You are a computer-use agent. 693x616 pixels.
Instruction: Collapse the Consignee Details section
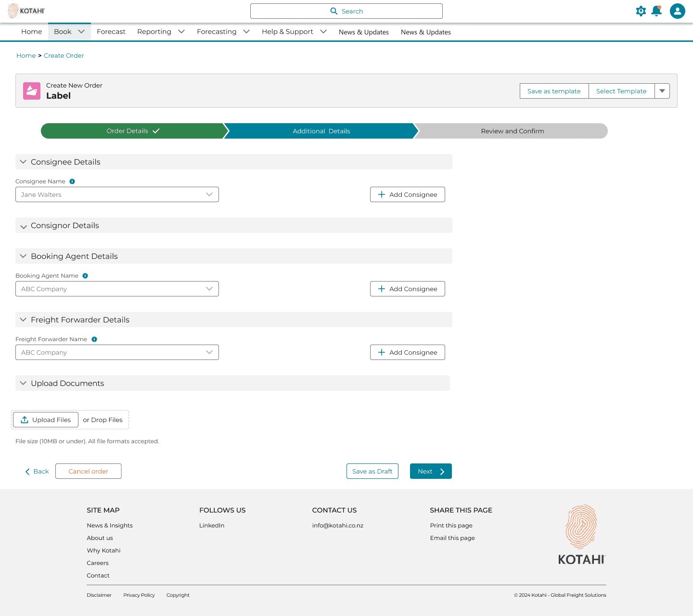pyautogui.click(x=234, y=162)
